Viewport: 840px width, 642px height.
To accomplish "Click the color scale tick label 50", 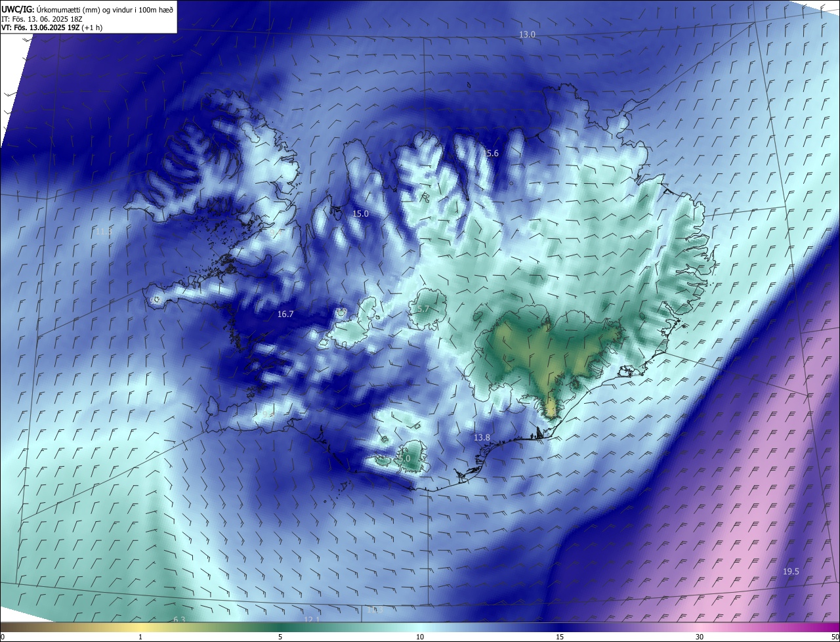I will click(835, 637).
